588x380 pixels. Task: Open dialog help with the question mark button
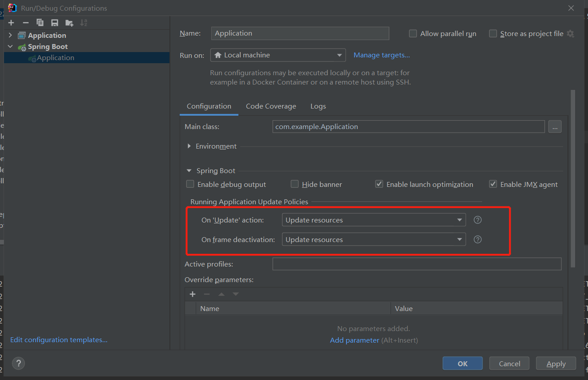click(x=18, y=363)
